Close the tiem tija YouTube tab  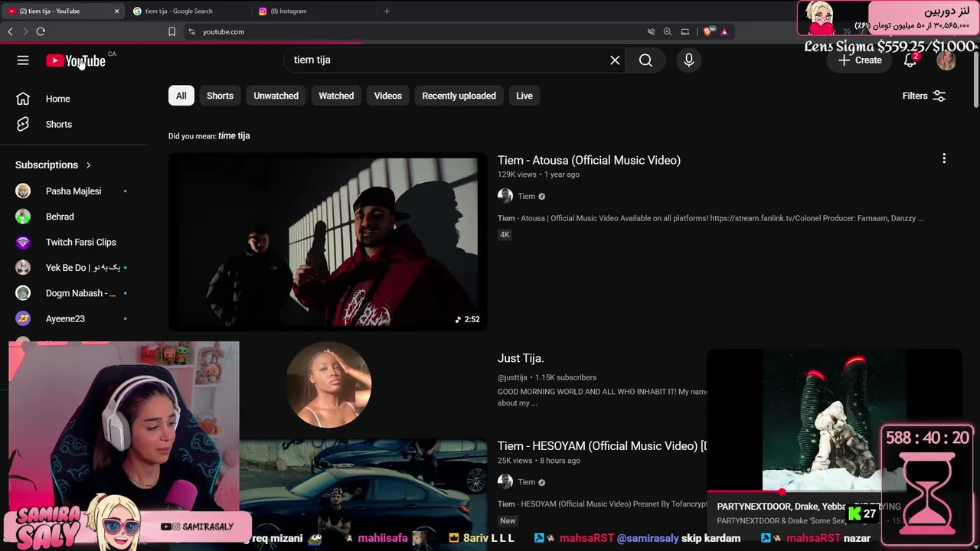(x=116, y=11)
